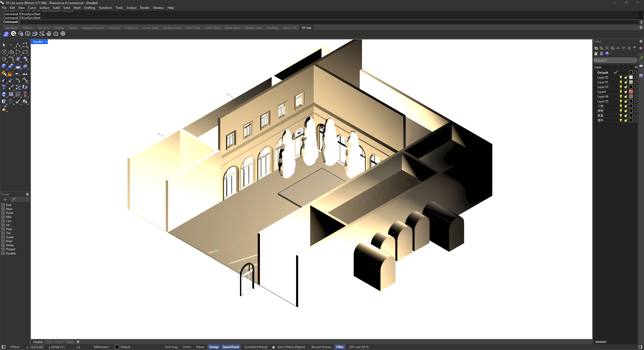This screenshot has height=350, width=644.
Task: Click the Move Layer Down triangle icon
Action: coord(624,48)
